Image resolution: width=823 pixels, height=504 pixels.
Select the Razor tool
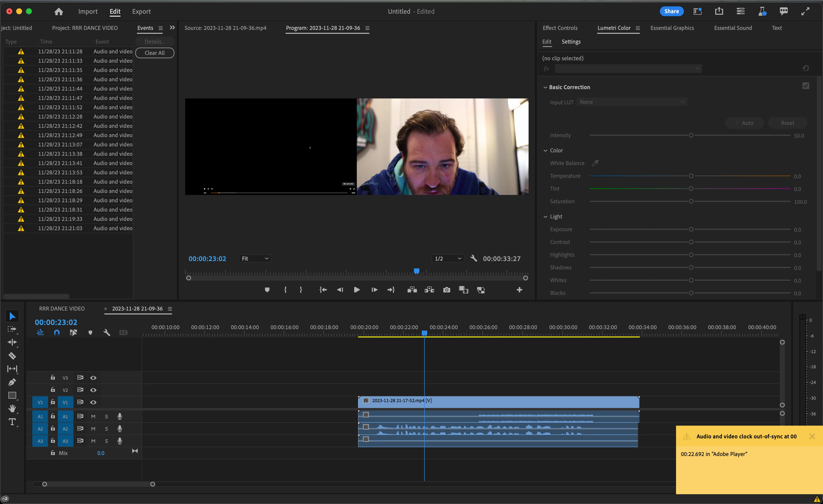tap(12, 356)
